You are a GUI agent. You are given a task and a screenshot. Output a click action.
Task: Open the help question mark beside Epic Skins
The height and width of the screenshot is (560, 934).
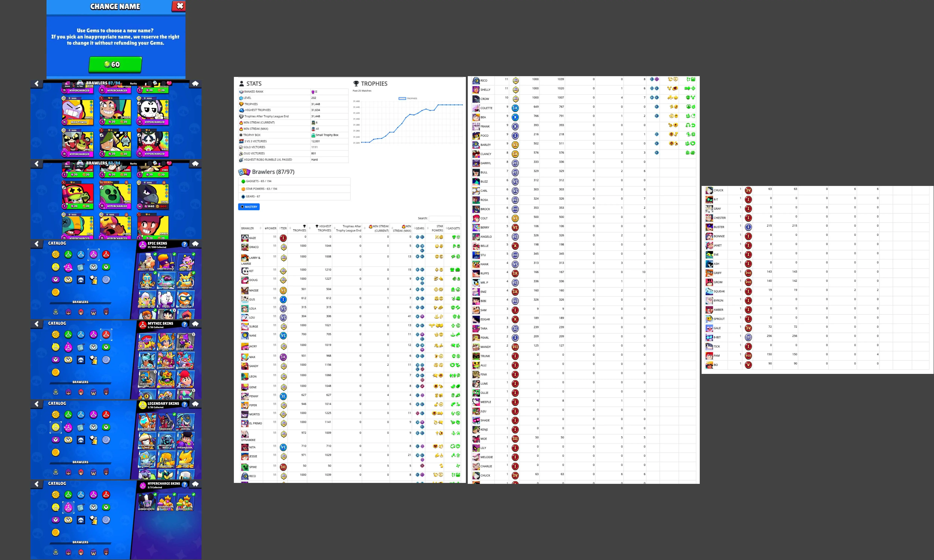click(184, 244)
